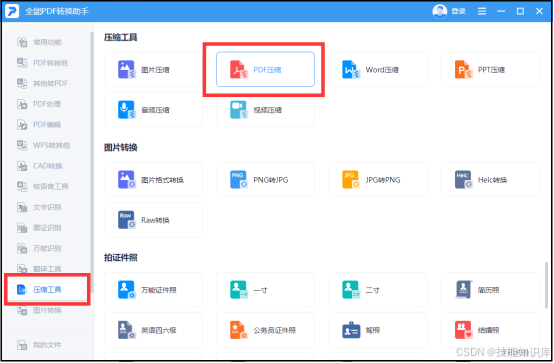
Task: Click the 登录 login link
Action: click(x=458, y=11)
